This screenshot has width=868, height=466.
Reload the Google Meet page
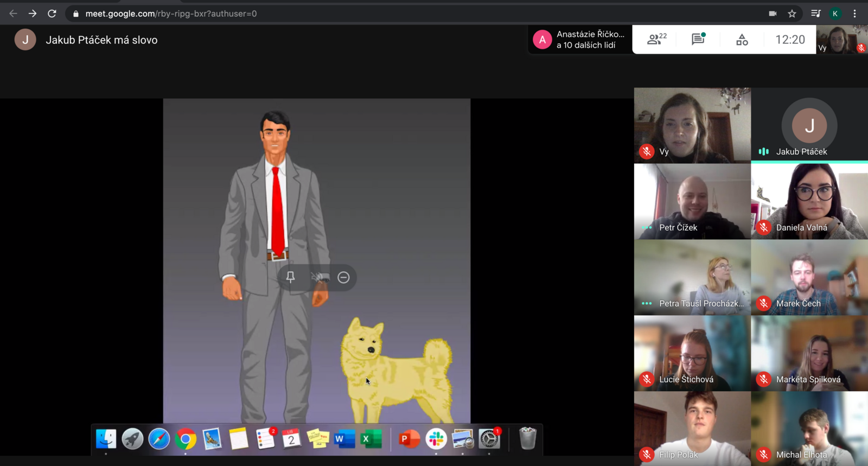(x=52, y=14)
